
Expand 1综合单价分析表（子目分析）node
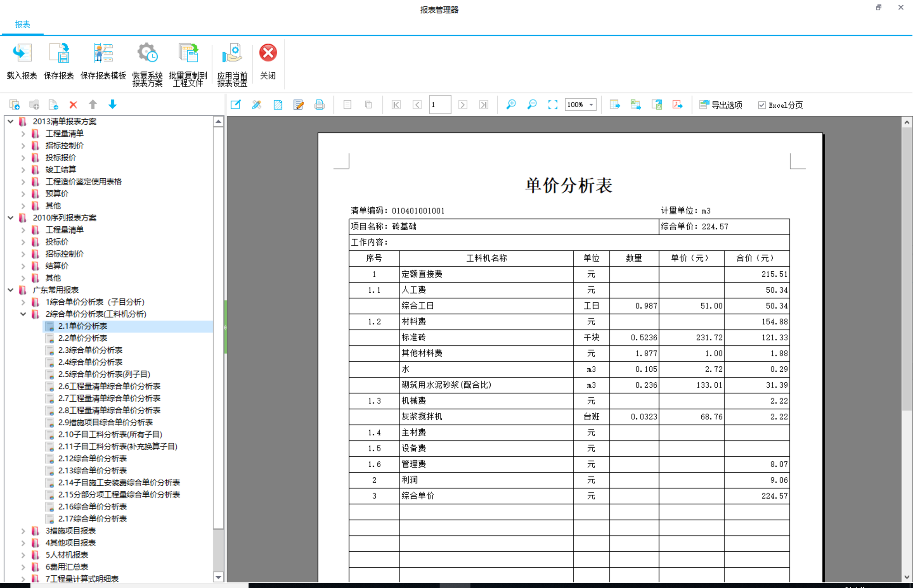23,302
